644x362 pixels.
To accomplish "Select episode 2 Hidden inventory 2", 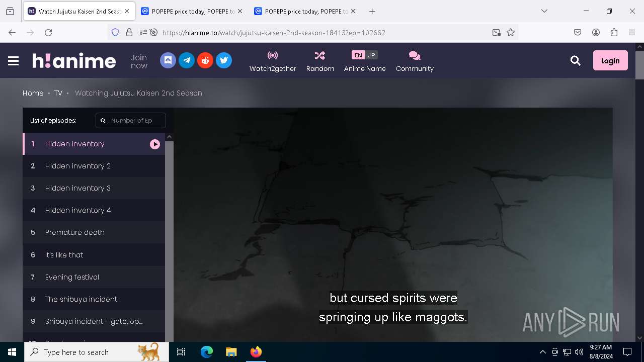I will click(94, 166).
